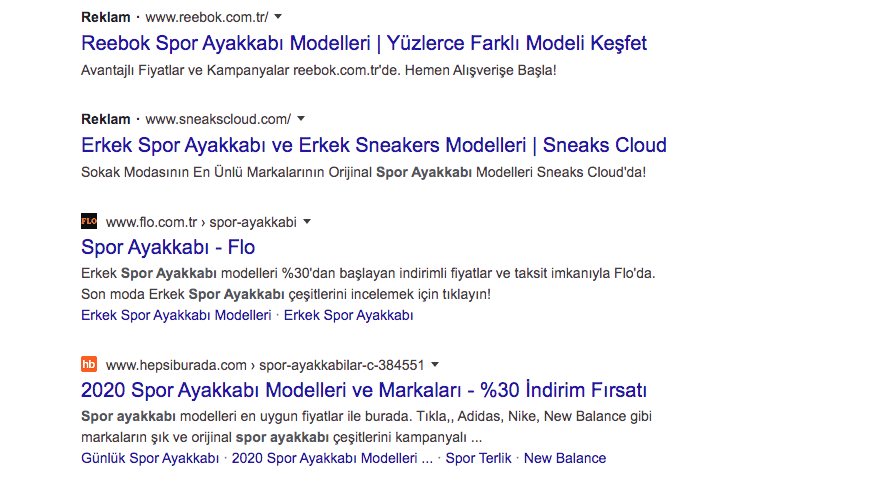Viewport: 895px width, 494px height.
Task: Click the www.reebok.com.tr ad URL
Action: (207, 17)
